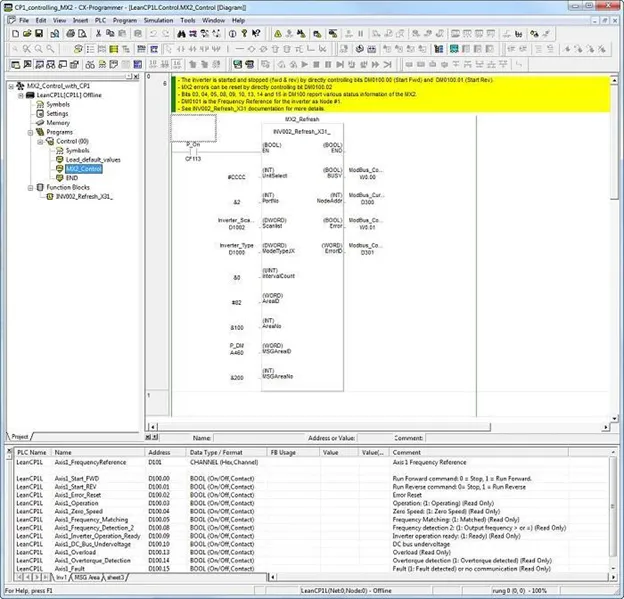Viewport: 624px width, 599px height.
Task: Click the yellow warning triangle toolbar icon
Action: pos(277,33)
